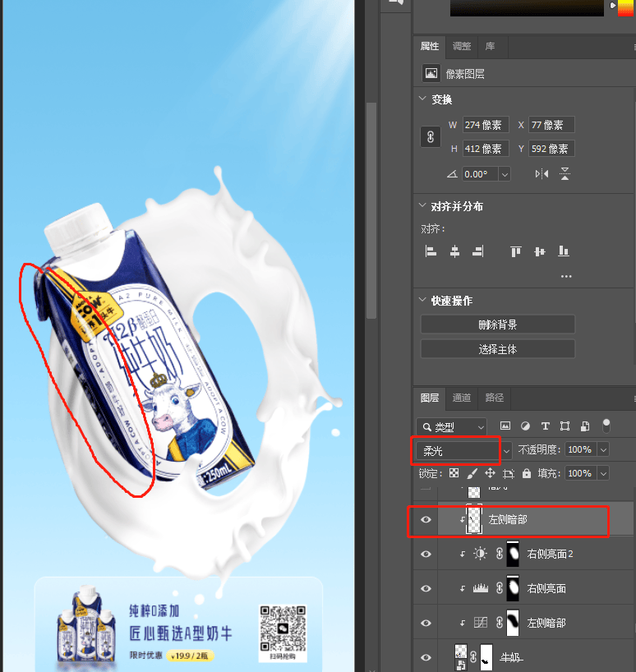Switch to the 通道 tab
The height and width of the screenshot is (672, 636).
click(x=462, y=398)
